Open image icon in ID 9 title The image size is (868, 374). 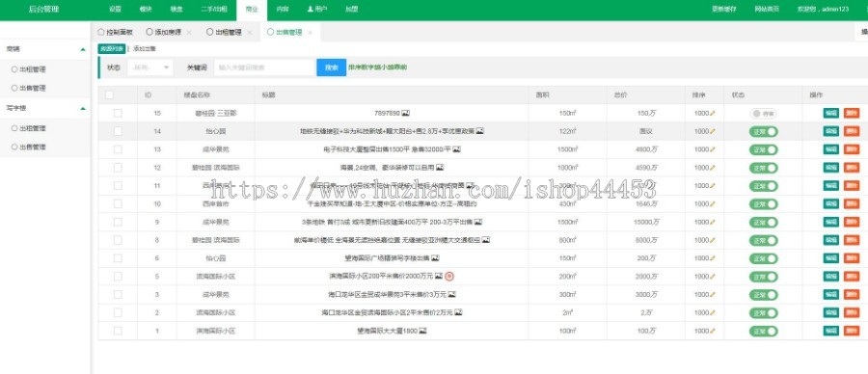(x=478, y=222)
